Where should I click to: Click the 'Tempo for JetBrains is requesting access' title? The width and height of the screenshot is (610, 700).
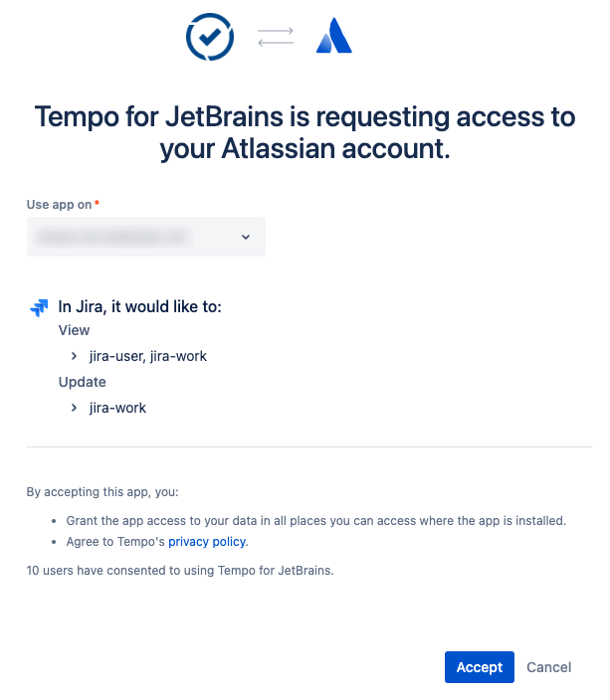(x=305, y=132)
